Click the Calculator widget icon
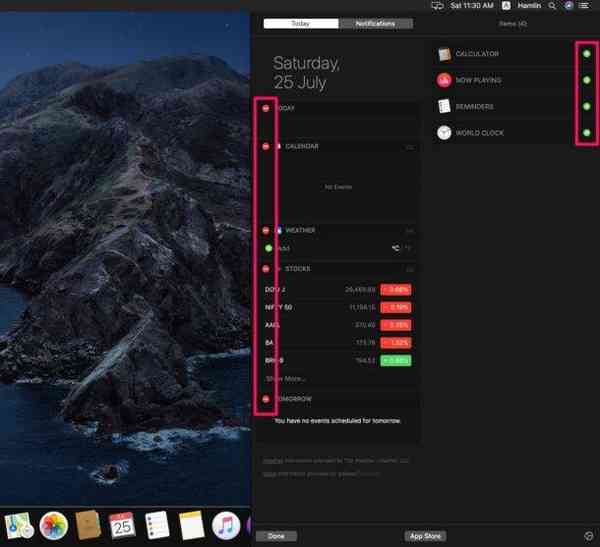This screenshot has width=600, height=547. pos(444,54)
